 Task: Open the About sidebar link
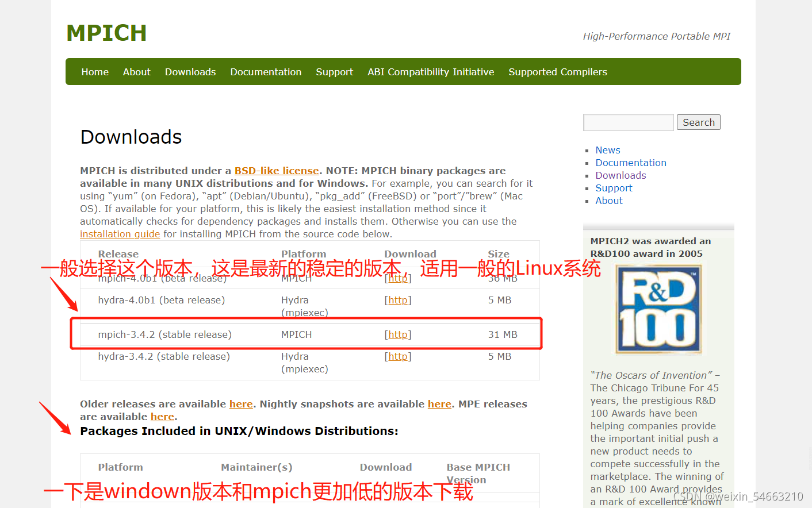click(x=609, y=201)
